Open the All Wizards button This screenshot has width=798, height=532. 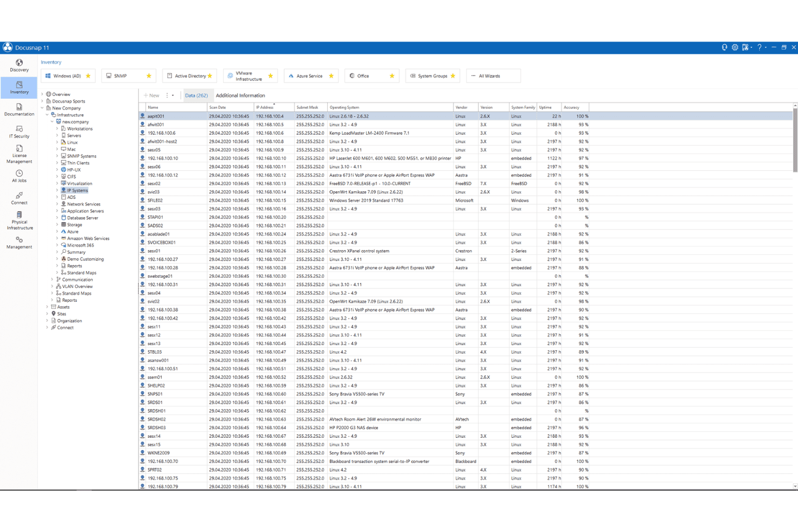(x=493, y=76)
